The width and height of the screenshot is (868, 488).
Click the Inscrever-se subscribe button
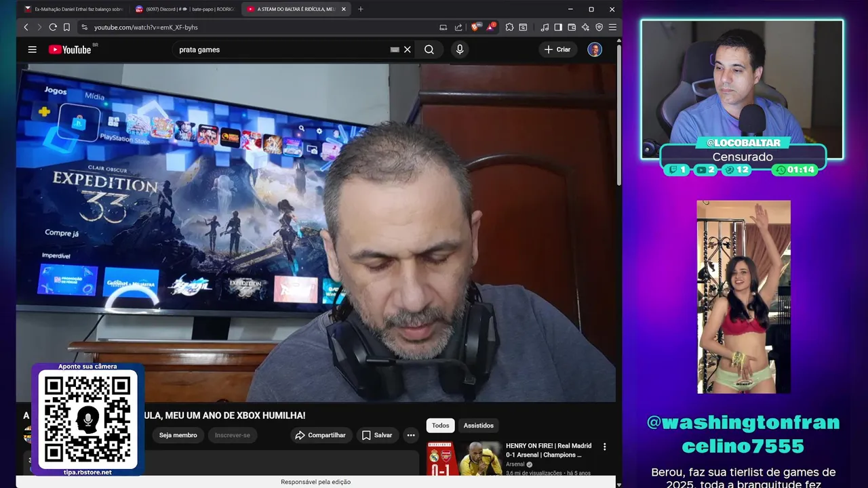[x=233, y=435]
